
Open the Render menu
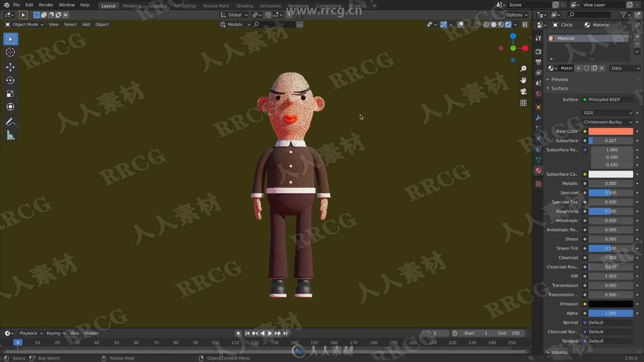tap(46, 5)
